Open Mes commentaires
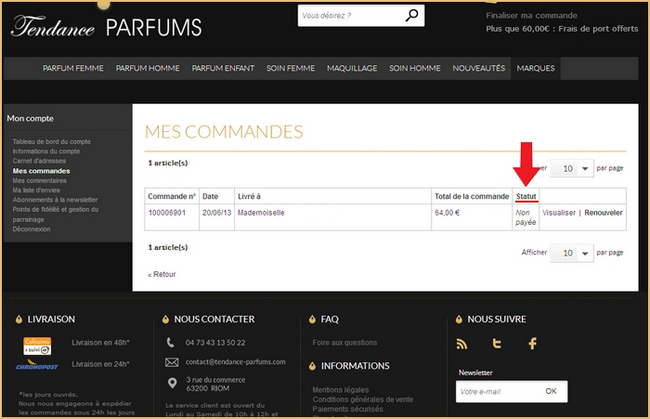Image resolution: width=650 pixels, height=419 pixels. [x=39, y=181]
